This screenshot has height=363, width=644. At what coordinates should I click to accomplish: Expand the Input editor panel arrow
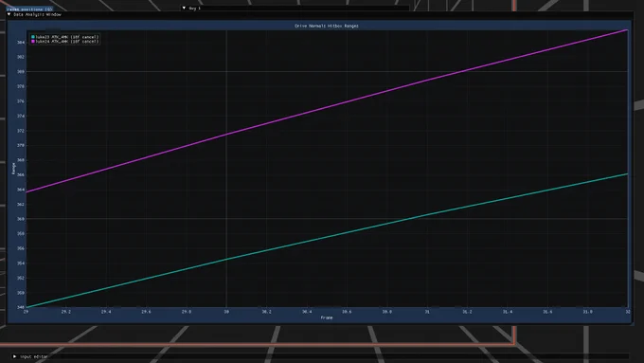pos(15,356)
